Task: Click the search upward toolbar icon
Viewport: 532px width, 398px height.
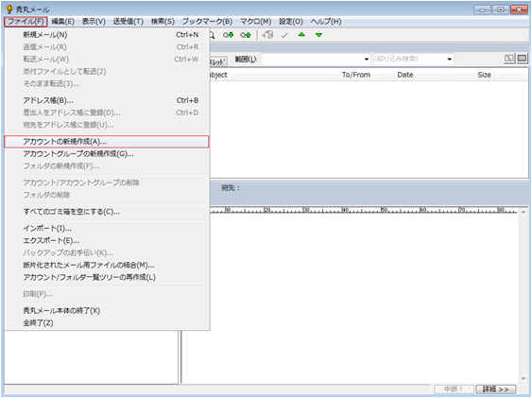Action: tap(246, 35)
